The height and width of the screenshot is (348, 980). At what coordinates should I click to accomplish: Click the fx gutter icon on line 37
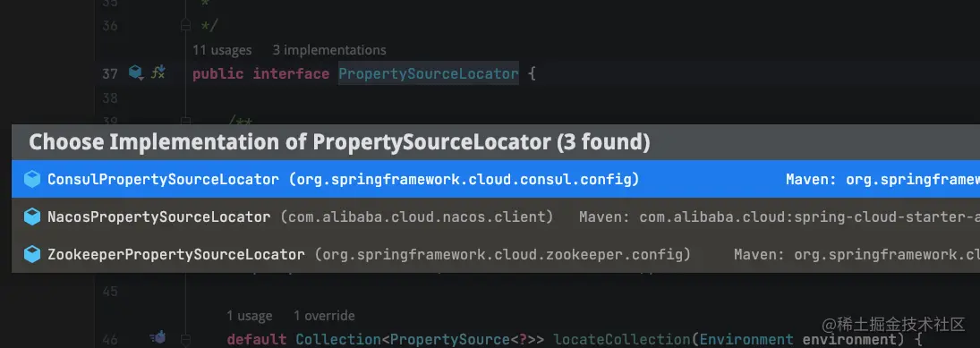pos(158,72)
